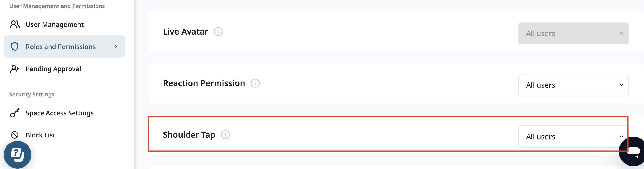The height and width of the screenshot is (169, 644).
Task: Open the Reaction Permission users dropdown
Action: click(573, 85)
